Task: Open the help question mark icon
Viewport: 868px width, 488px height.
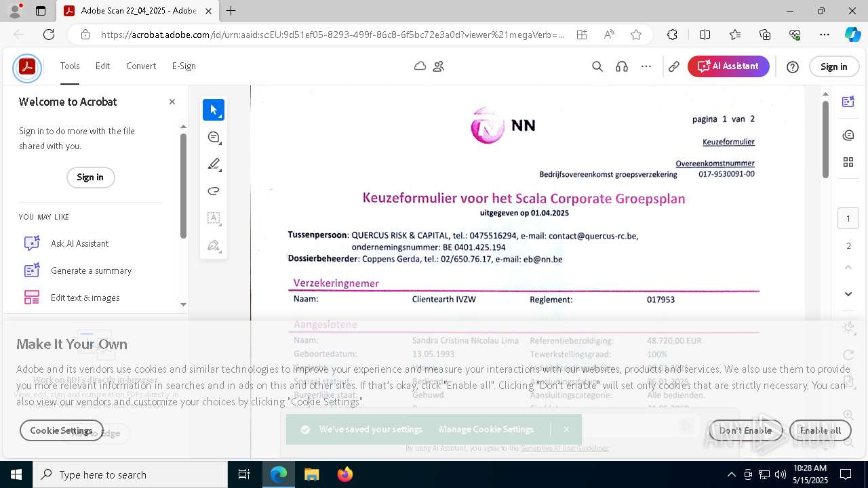Action: [793, 66]
